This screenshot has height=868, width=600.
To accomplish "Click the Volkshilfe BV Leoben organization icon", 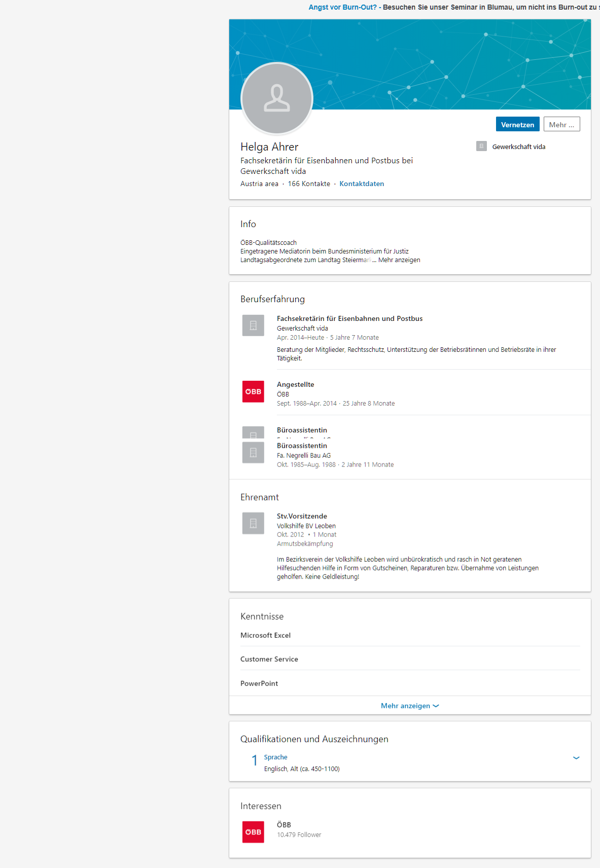I will [x=253, y=523].
